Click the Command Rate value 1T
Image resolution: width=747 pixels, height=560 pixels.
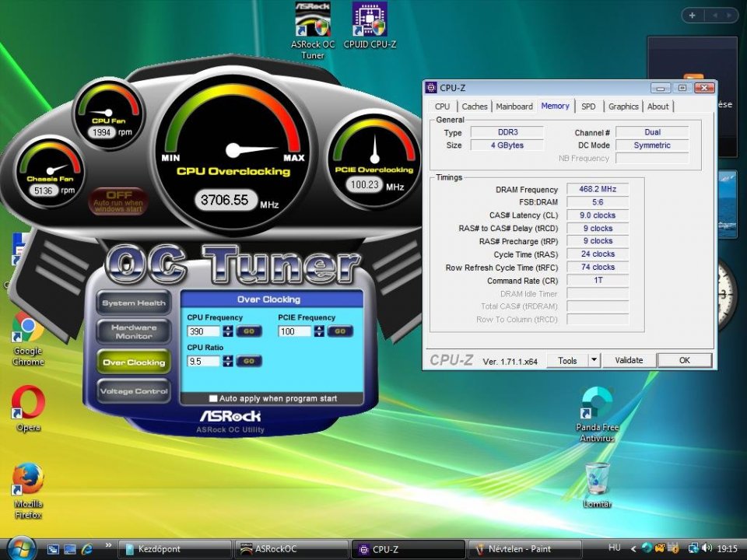point(598,281)
